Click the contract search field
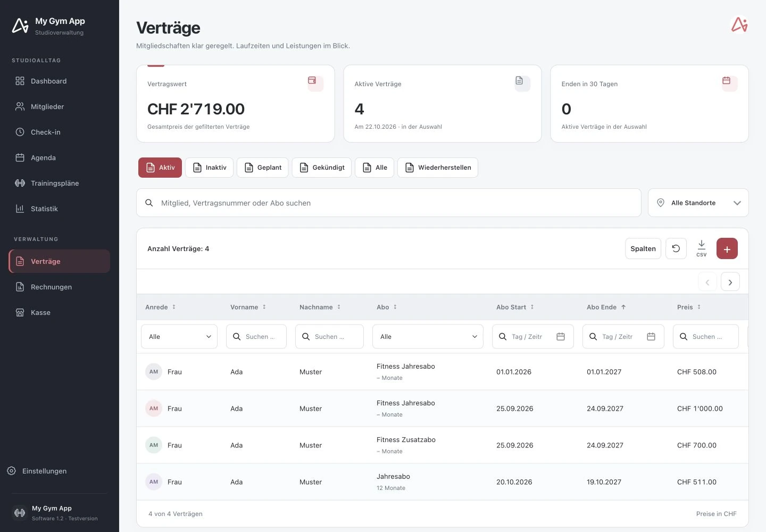 coord(389,203)
